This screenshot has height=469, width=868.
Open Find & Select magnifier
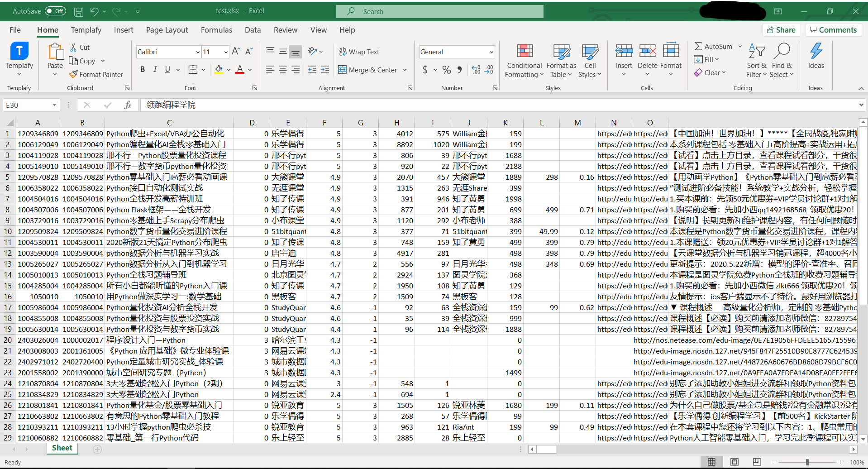(x=782, y=61)
